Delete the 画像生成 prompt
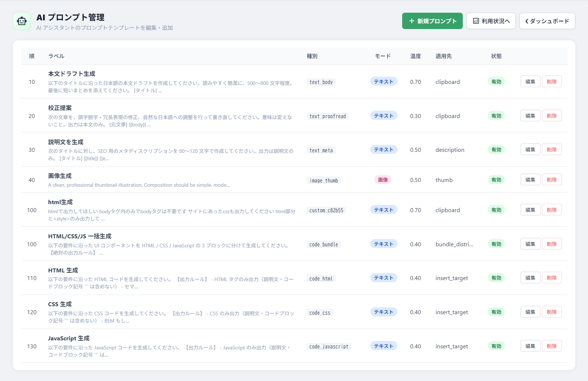The image size is (588, 381). coord(552,180)
